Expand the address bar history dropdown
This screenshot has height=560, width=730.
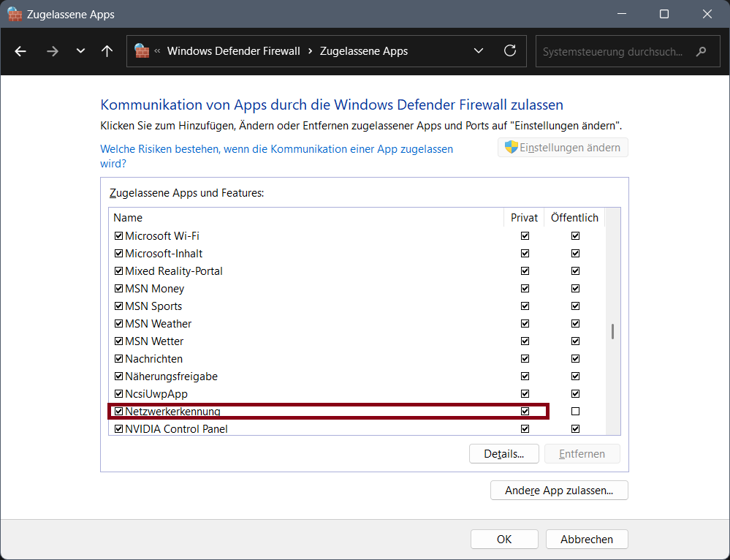pos(479,50)
